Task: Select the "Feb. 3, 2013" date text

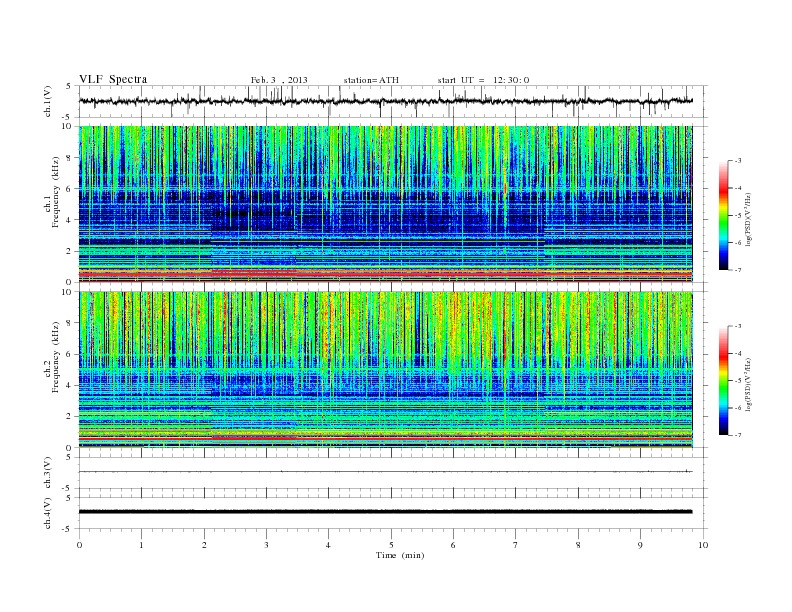Action: (279, 80)
